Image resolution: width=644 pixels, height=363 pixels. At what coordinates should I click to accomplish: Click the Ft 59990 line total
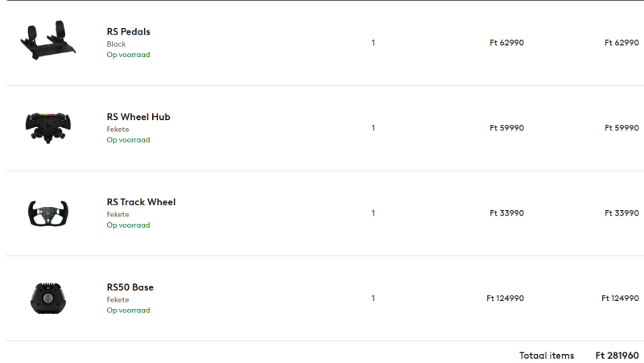click(x=621, y=128)
